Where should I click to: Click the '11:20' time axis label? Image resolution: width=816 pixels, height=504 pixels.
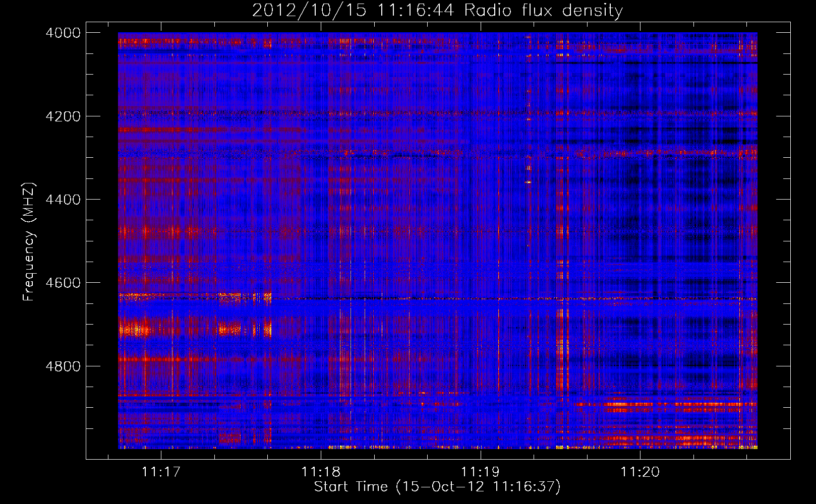640,472
